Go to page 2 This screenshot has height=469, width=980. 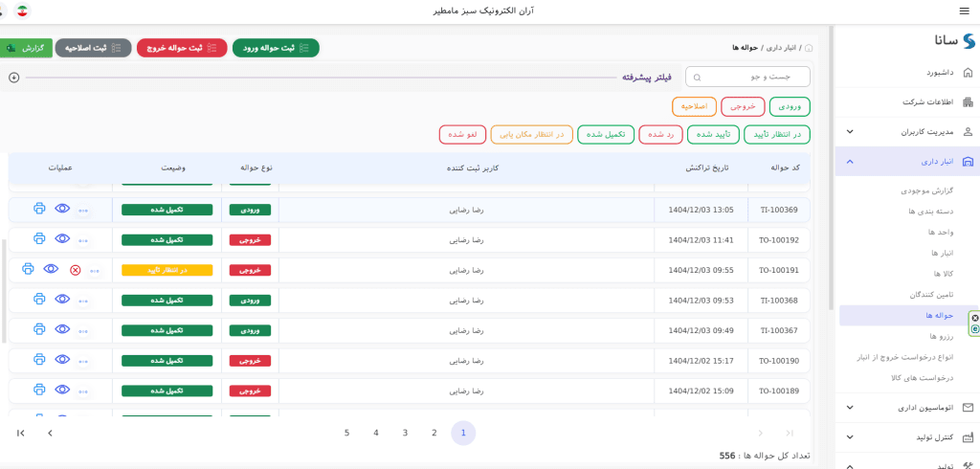[x=434, y=433]
